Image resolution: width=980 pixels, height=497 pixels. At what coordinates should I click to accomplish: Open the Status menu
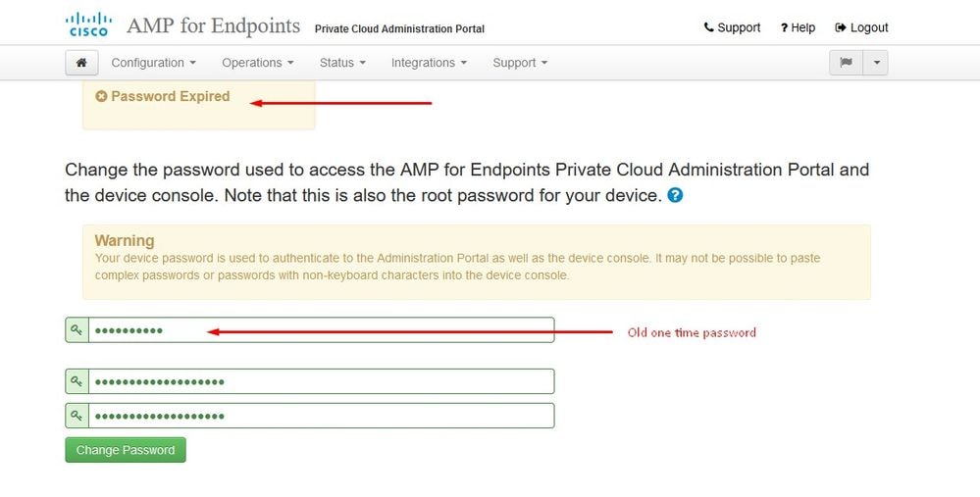[x=342, y=63]
